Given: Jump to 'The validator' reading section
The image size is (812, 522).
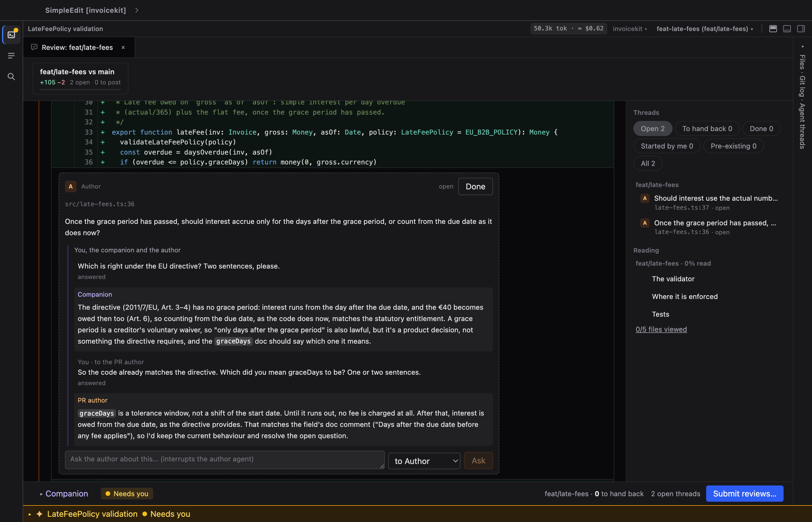Looking at the screenshot, I should pyautogui.click(x=673, y=279).
